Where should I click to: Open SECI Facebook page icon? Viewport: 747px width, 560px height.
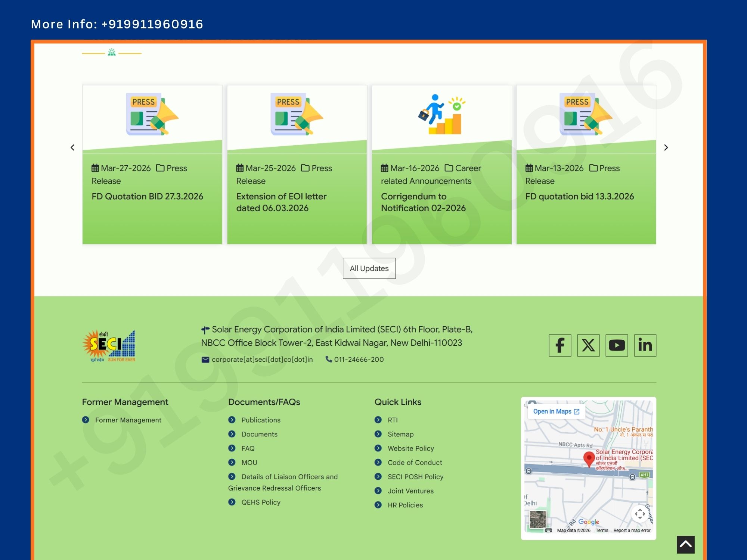coord(560,345)
